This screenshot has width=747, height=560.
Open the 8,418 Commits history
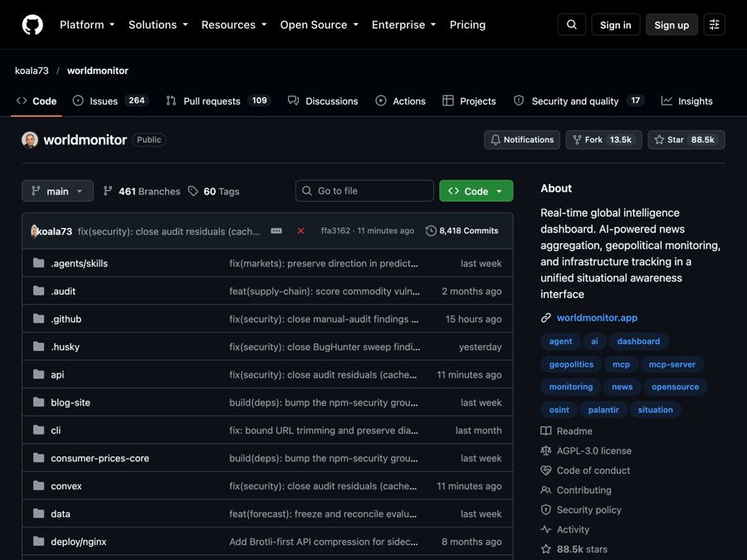pos(461,231)
